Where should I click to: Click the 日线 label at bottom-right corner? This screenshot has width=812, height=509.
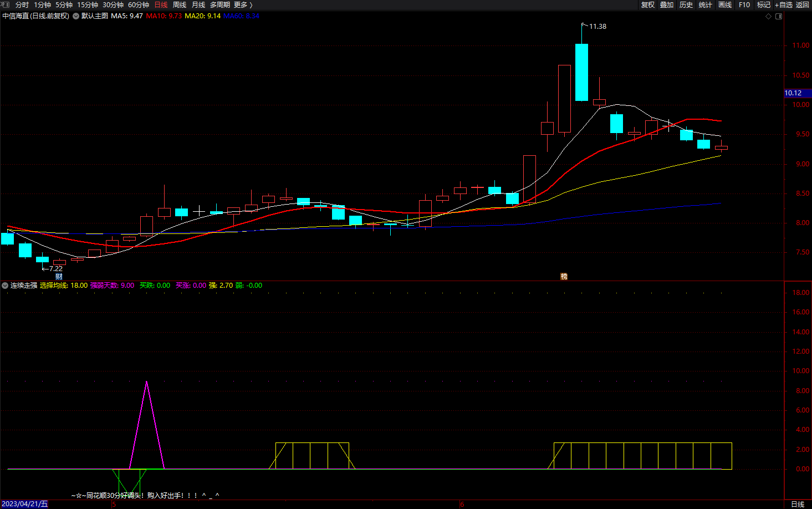click(798, 504)
